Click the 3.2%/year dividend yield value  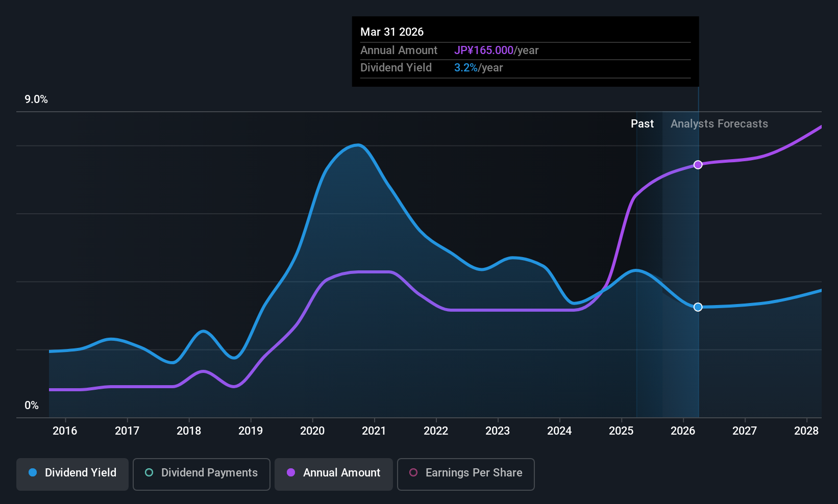coord(478,68)
